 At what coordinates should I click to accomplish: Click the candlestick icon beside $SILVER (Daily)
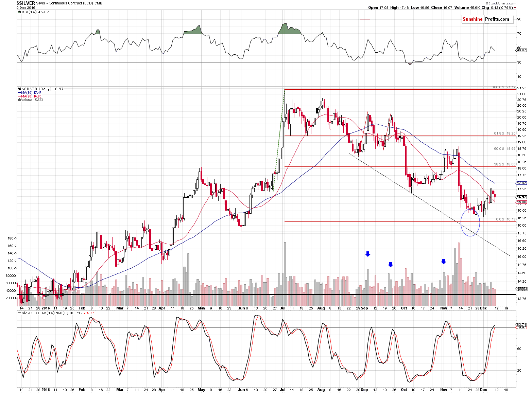click(x=19, y=89)
